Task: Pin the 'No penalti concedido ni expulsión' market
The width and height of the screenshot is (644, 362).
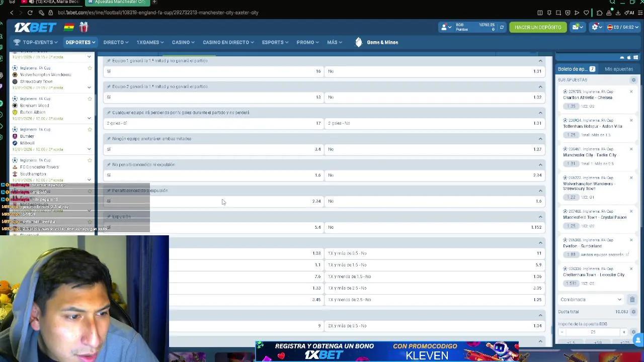Action: tap(108, 164)
